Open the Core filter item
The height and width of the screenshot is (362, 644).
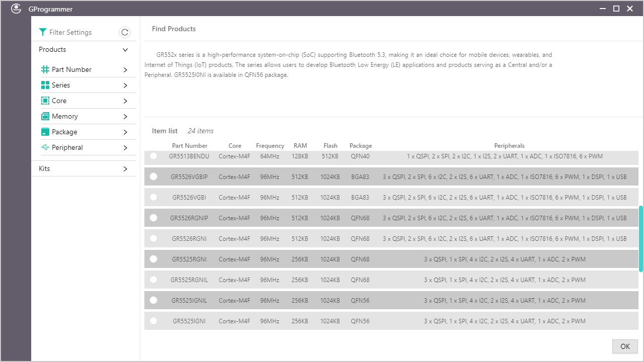coord(88,101)
